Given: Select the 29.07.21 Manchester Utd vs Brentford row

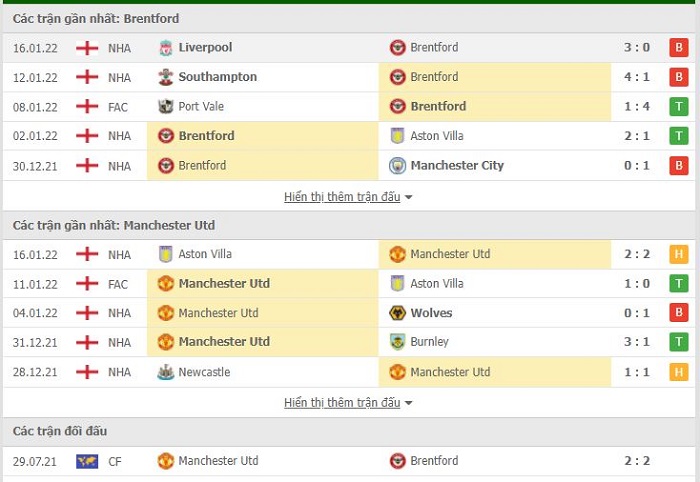Looking at the screenshot, I should (349, 461).
